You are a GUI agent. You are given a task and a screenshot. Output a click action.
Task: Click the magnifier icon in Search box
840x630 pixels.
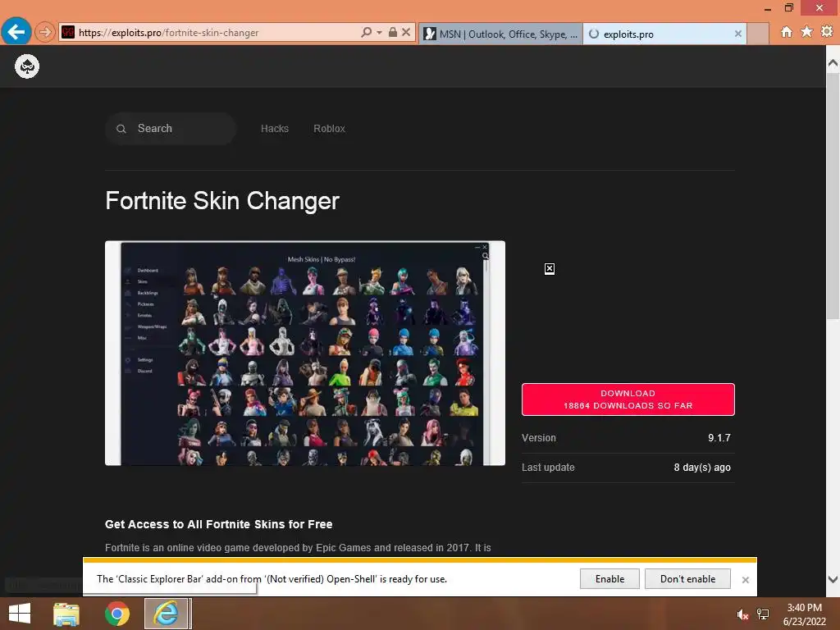click(x=121, y=129)
